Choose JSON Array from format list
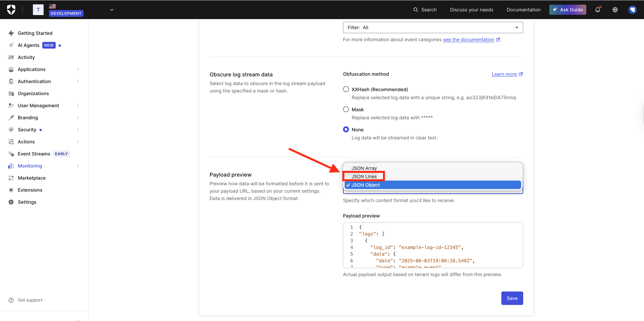This screenshot has width=644, height=321. (x=364, y=168)
